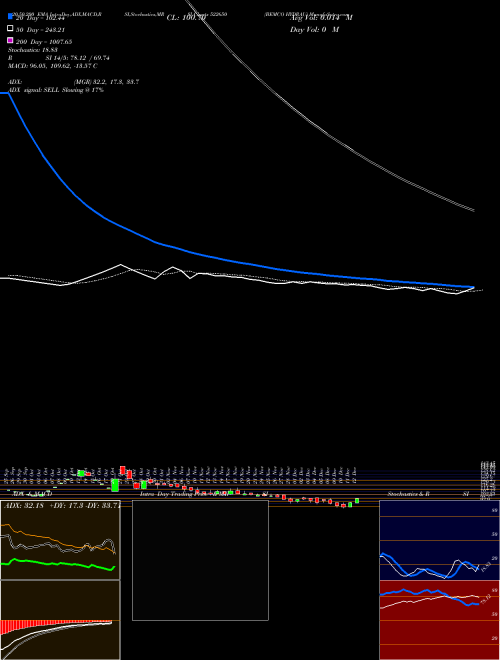Click the large green candlestick on the price strip
The image size is (500, 660).
coord(115,485)
